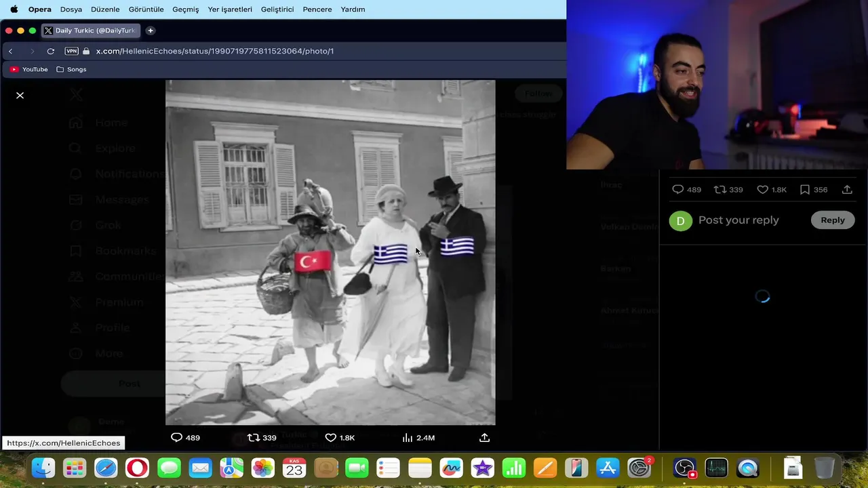Click the Opera icon in the dock

click(x=137, y=468)
